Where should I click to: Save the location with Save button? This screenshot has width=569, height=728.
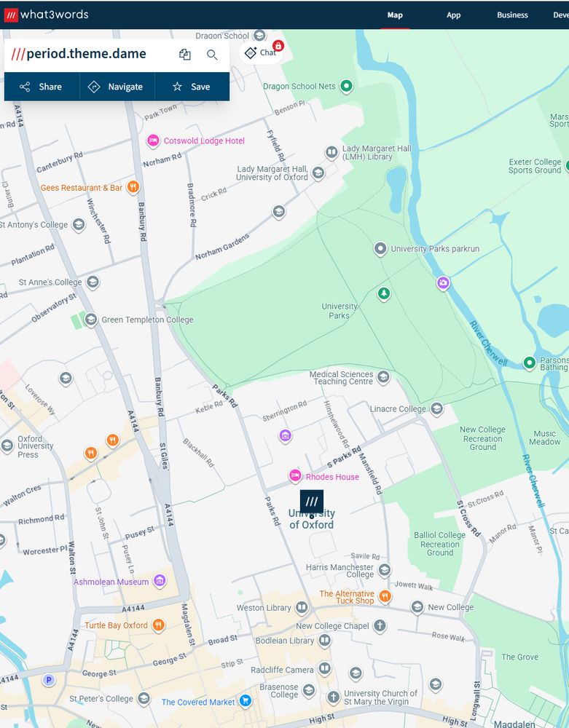[x=192, y=87]
